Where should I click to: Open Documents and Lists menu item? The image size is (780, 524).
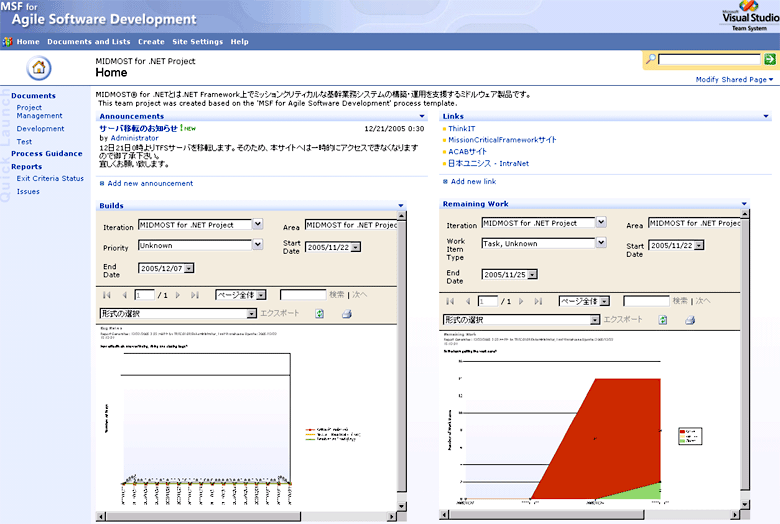(89, 42)
